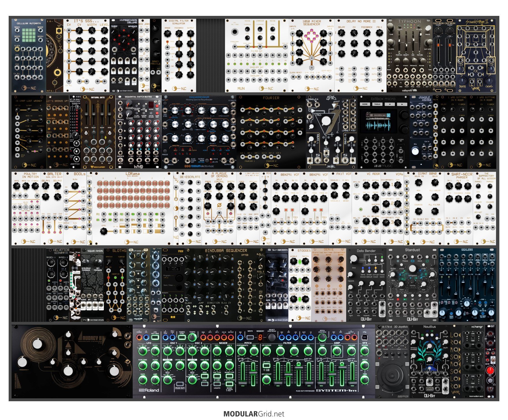Toggle MONO on System-1m

229,384
